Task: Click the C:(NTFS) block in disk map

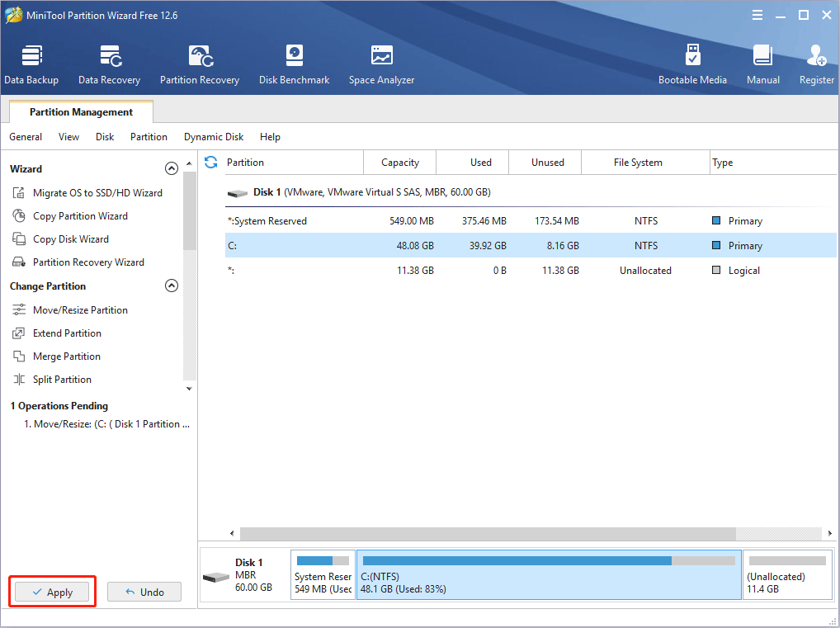Action: pyautogui.click(x=549, y=574)
